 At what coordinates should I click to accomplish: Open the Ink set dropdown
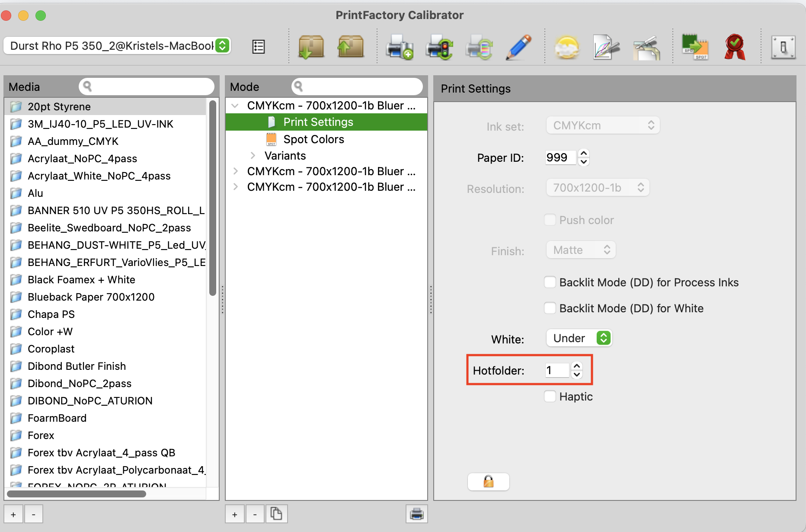pos(603,125)
